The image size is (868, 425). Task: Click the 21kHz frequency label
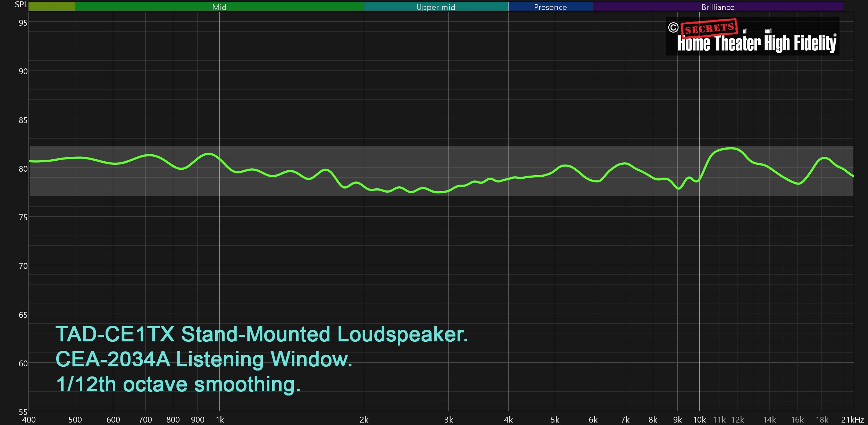click(x=852, y=420)
